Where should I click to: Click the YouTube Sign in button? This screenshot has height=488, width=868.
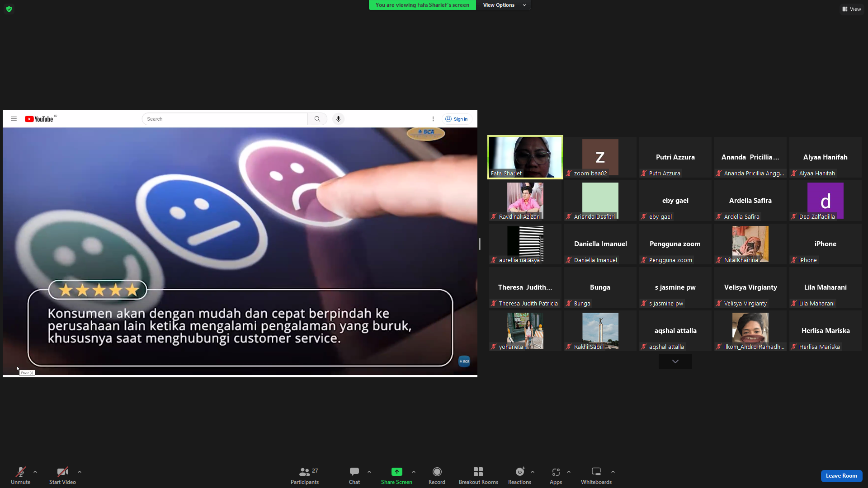[457, 119]
